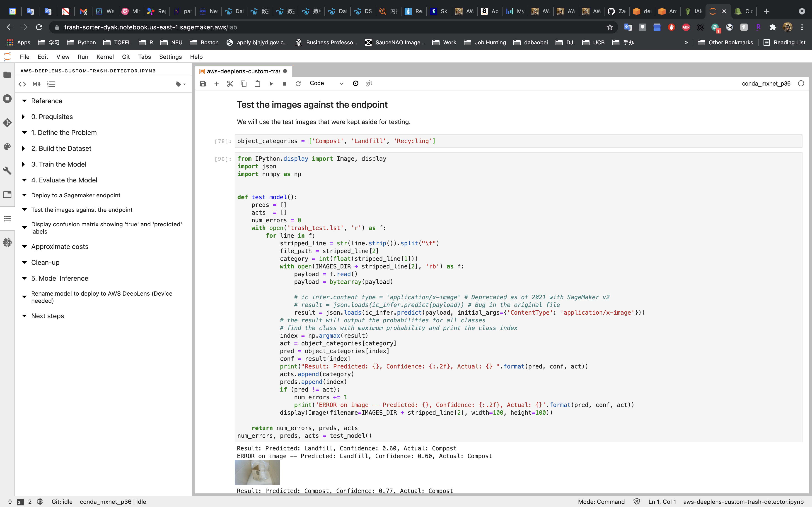The height and width of the screenshot is (507, 812).
Task: Expand the '2. Build the Dataset' section
Action: click(24, 148)
